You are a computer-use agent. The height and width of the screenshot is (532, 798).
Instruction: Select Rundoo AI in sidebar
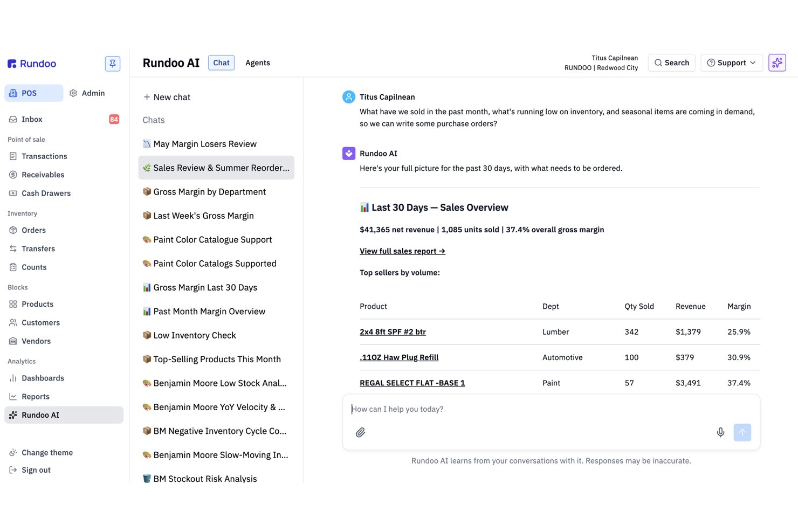coord(64,415)
